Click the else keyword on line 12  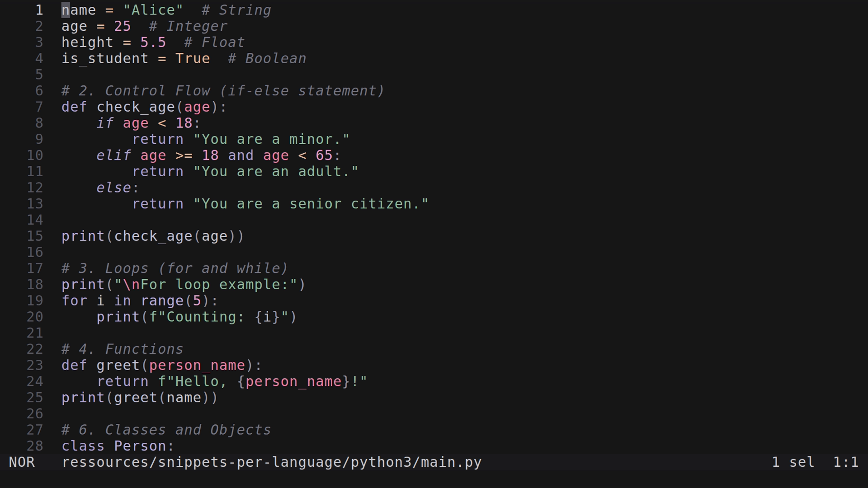pyautogui.click(x=113, y=188)
